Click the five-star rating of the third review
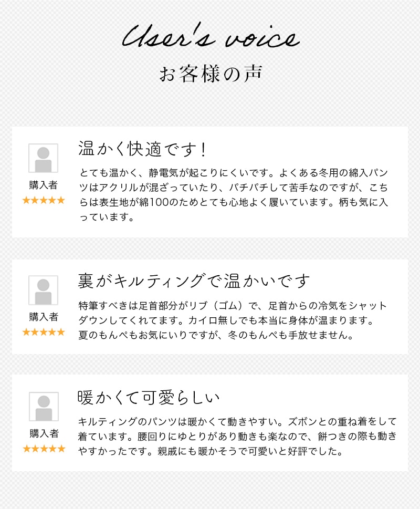This screenshot has height=509, width=420. click(x=44, y=449)
